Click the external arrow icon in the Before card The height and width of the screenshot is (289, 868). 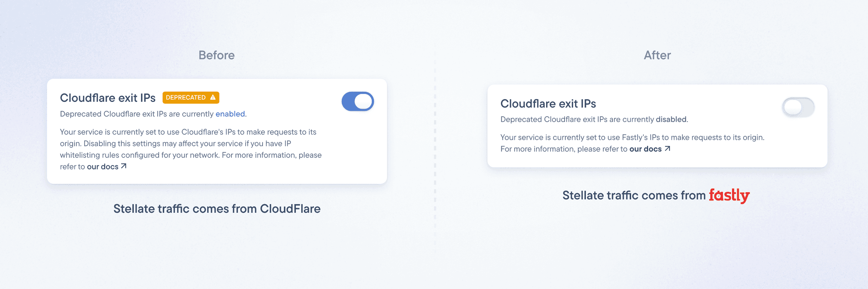click(124, 166)
